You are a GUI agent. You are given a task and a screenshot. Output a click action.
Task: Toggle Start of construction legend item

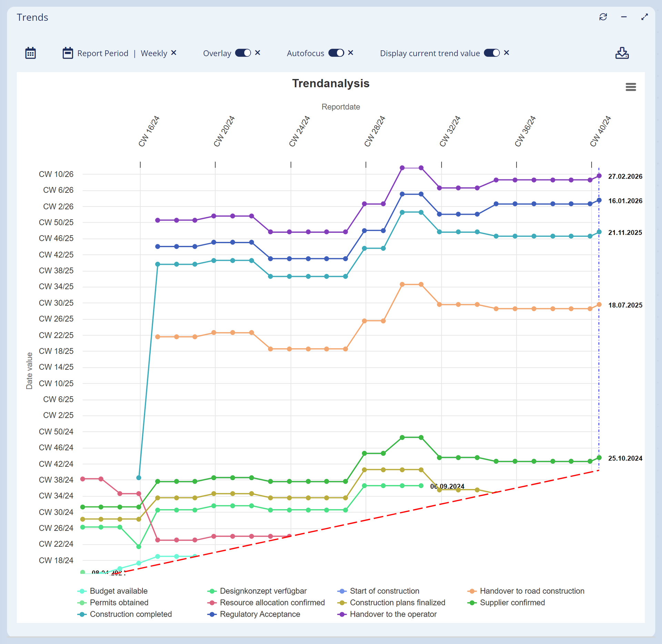point(384,591)
